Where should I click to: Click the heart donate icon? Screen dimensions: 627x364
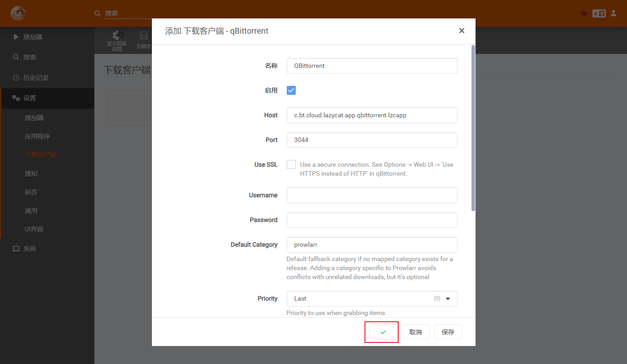[x=584, y=13]
